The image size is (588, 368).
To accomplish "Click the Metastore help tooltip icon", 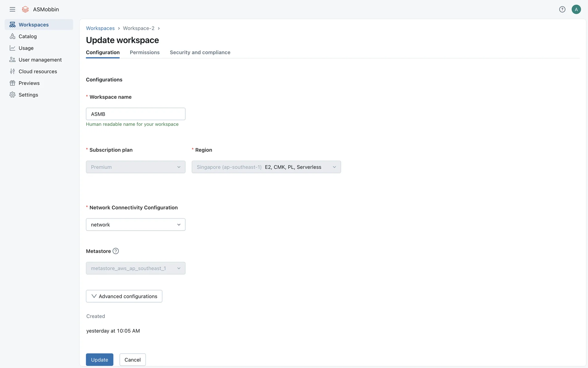I will (115, 251).
